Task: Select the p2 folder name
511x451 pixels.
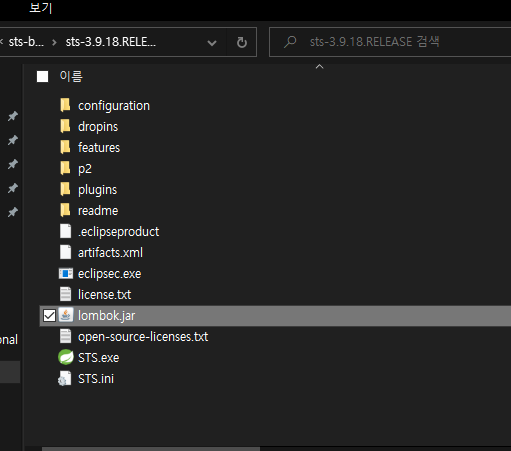Action: [x=85, y=169]
